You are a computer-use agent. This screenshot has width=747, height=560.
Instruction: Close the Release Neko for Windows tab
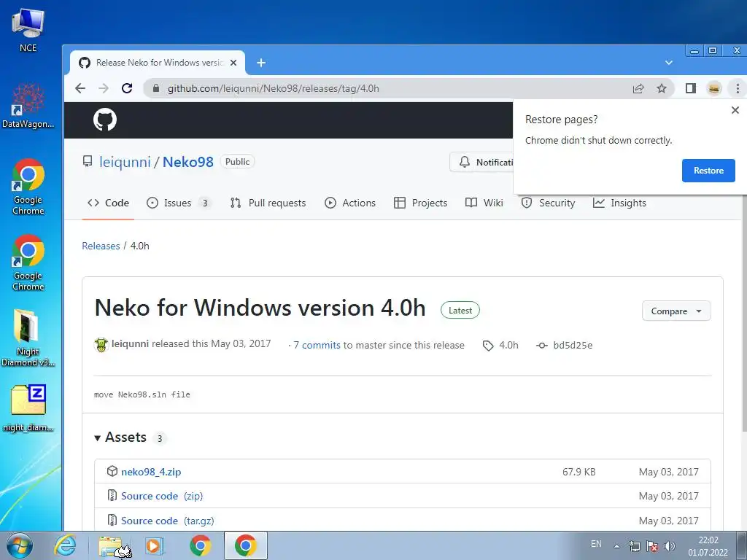[233, 63]
